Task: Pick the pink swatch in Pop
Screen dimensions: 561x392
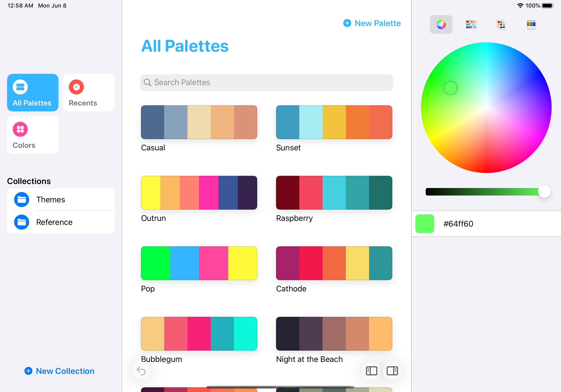Action: 213,263
